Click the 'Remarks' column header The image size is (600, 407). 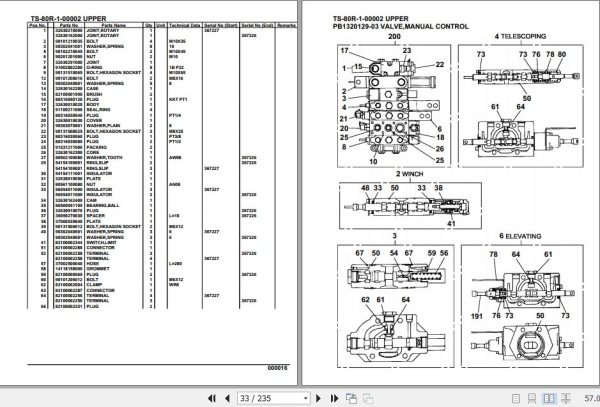click(x=286, y=25)
